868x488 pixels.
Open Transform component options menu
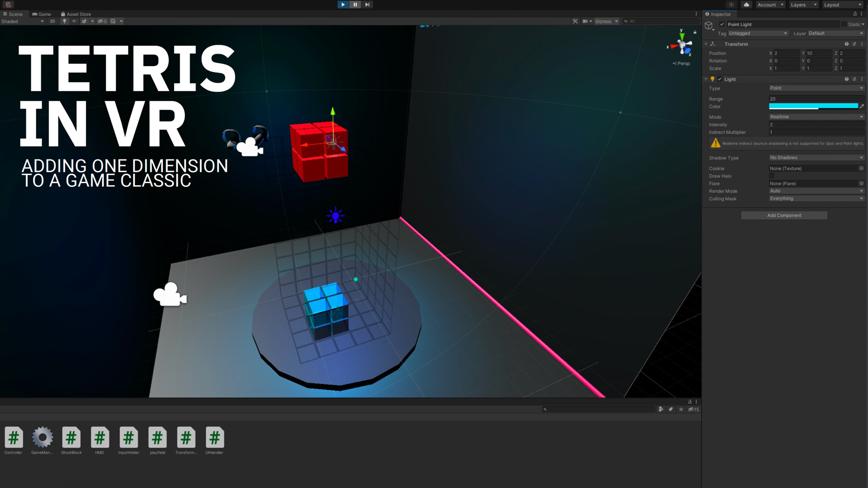[862, 44]
